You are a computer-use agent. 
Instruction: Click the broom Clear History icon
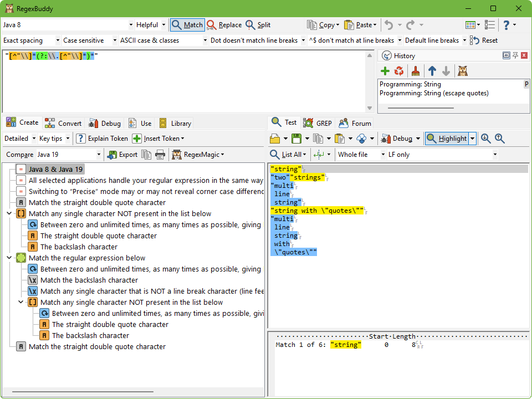415,71
